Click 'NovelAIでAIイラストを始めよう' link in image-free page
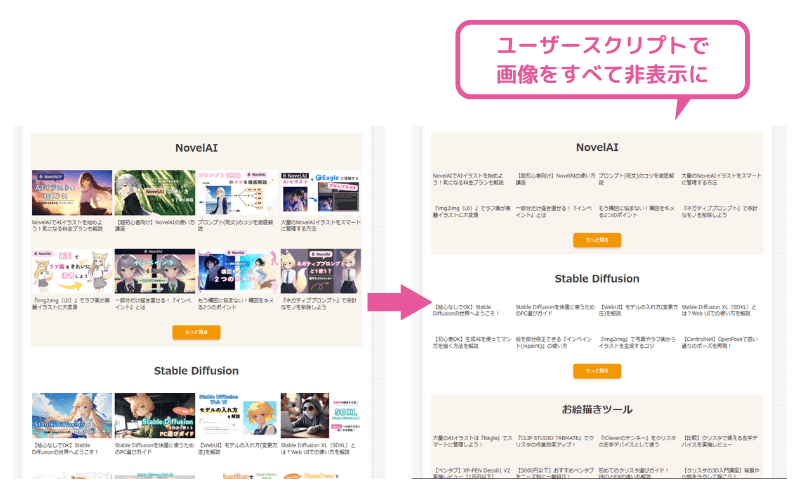Screen dimensions: 800x500 click(x=468, y=179)
